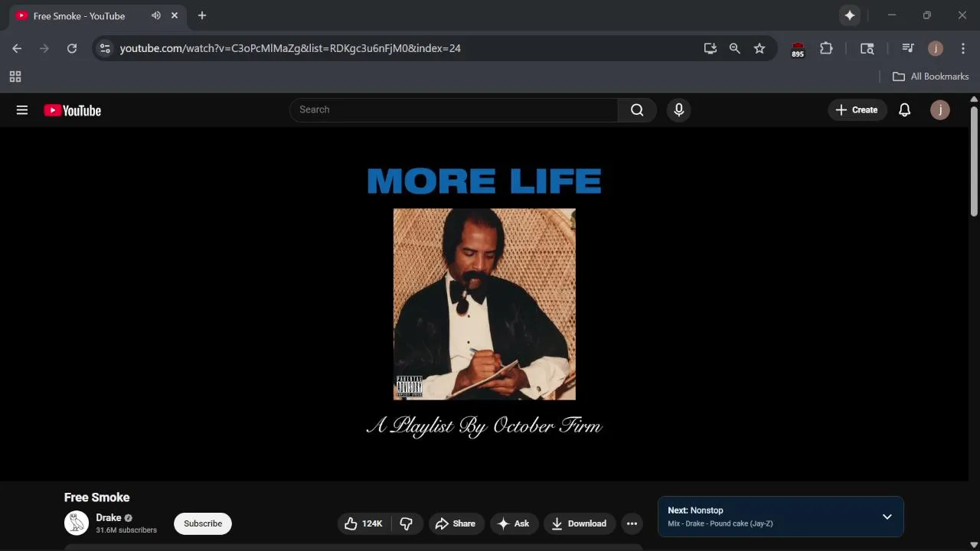The width and height of the screenshot is (980, 551).
Task: Install app icon in address bar
Action: coord(710,48)
